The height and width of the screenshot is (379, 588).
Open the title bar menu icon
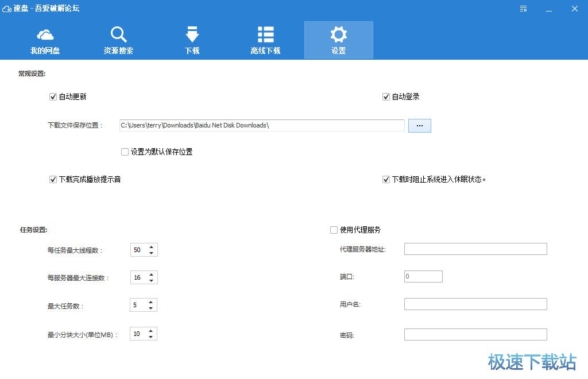tap(523, 9)
